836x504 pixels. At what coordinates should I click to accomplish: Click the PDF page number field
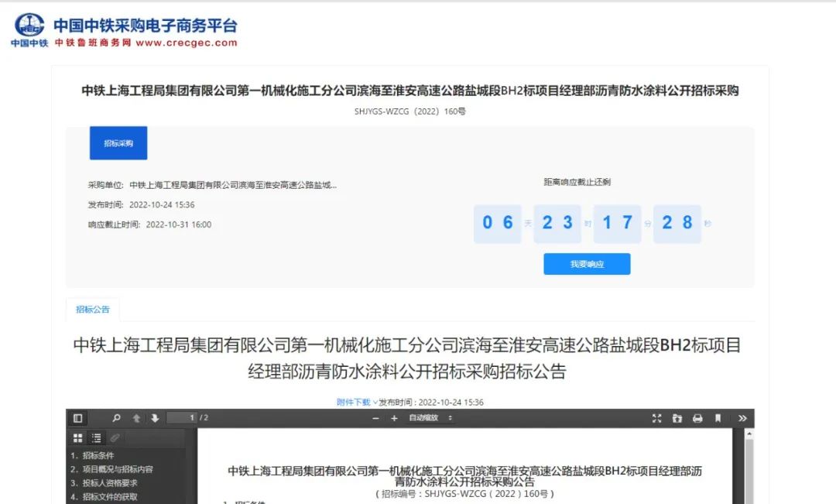[183, 417]
